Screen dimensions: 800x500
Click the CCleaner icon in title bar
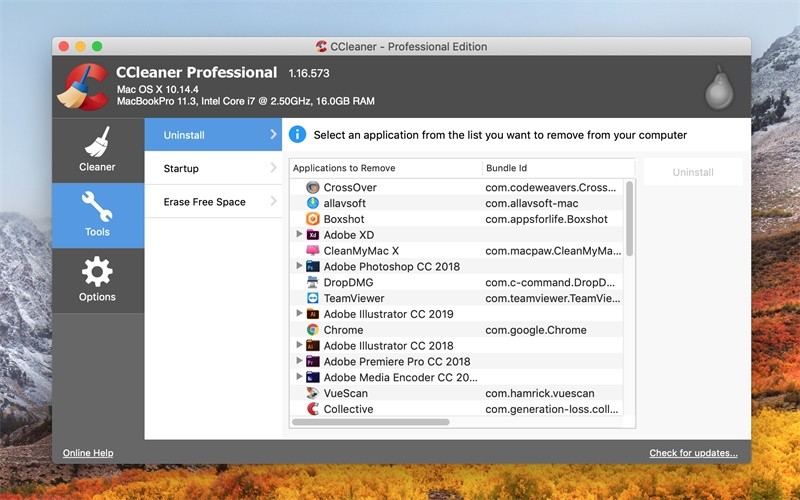(321, 46)
